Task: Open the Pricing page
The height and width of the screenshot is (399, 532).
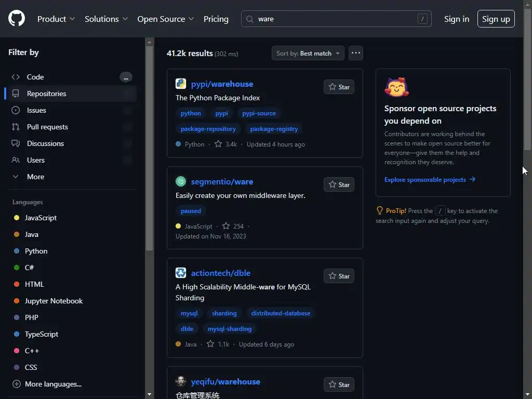Action: coord(216,19)
